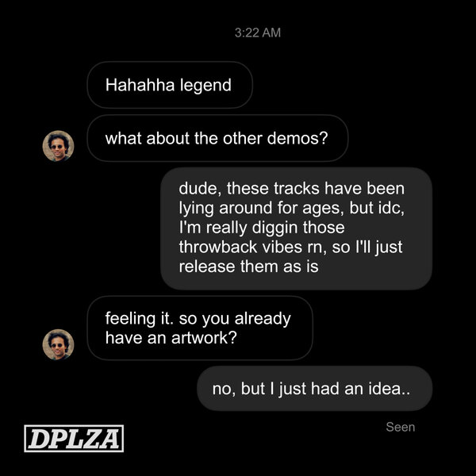
Task: Select the 'dude, these tracks' message bubble
Action: click(x=296, y=228)
